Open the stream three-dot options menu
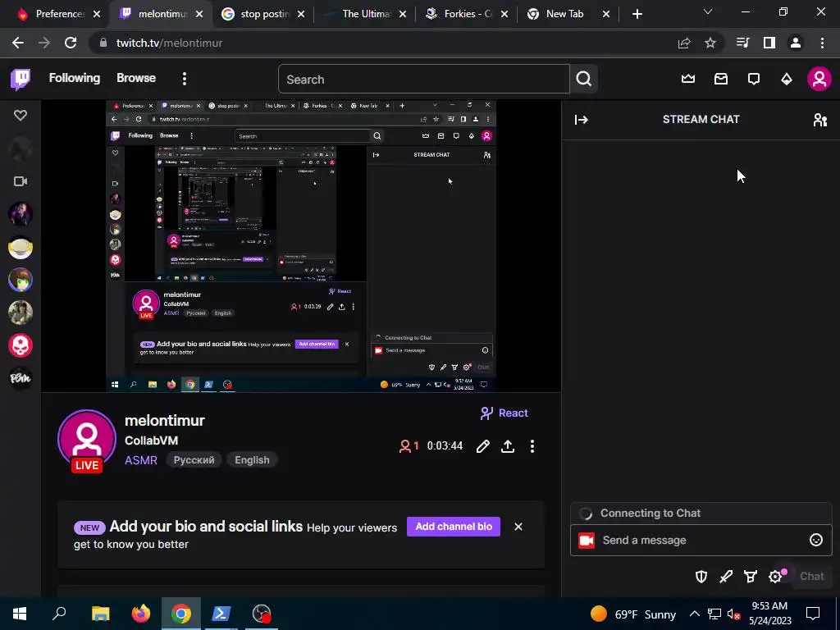 [532, 446]
